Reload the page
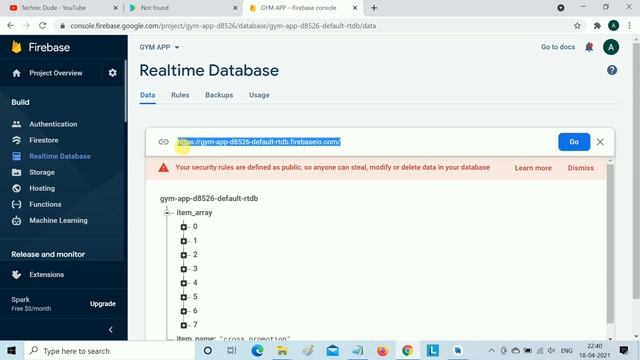The image size is (640, 360). click(42, 26)
